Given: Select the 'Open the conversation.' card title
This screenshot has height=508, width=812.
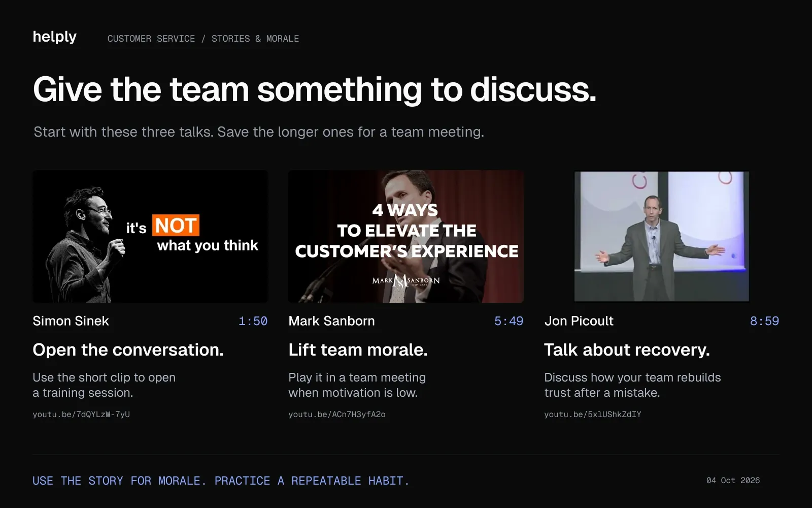Looking at the screenshot, I should [x=128, y=350].
